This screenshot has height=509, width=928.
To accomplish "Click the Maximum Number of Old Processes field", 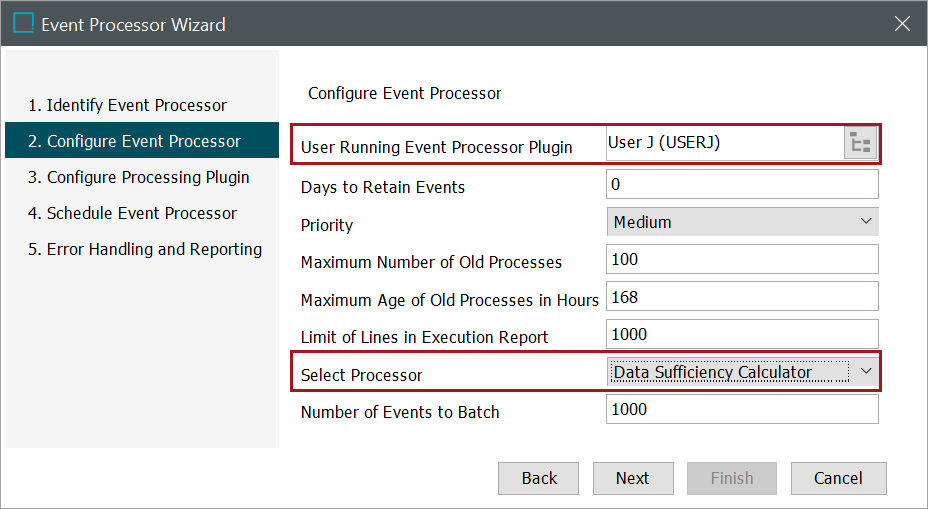I will pyautogui.click(x=742, y=260).
